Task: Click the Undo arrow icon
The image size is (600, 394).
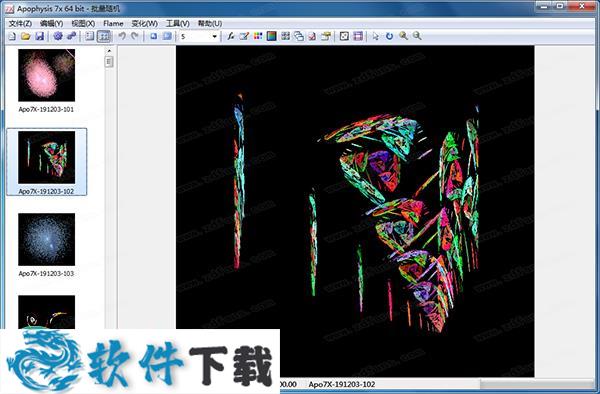Action: [122, 36]
